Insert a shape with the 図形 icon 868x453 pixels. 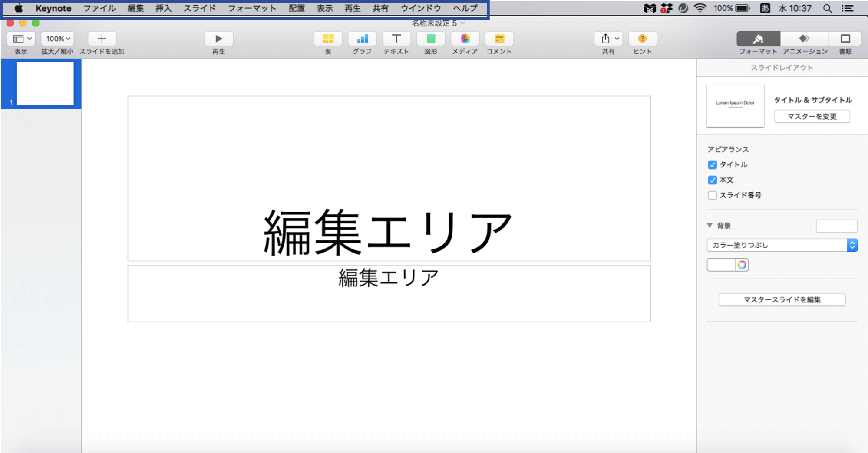point(431,39)
